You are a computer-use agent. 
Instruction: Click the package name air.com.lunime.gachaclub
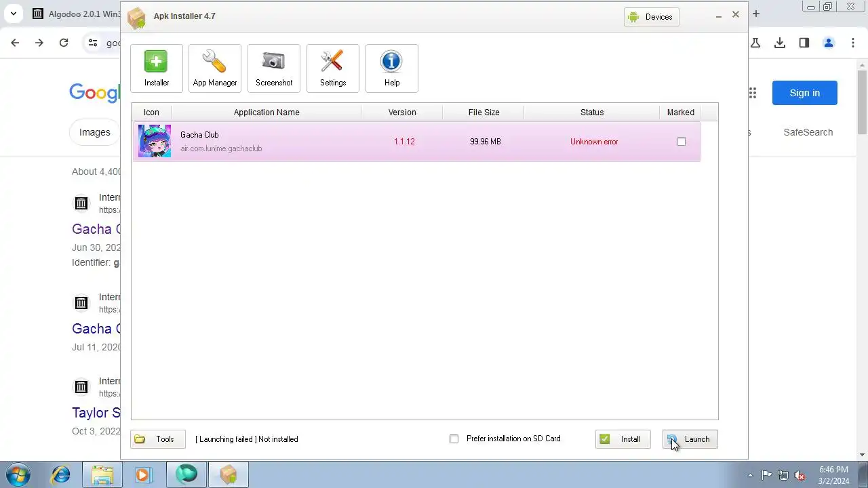(x=221, y=148)
